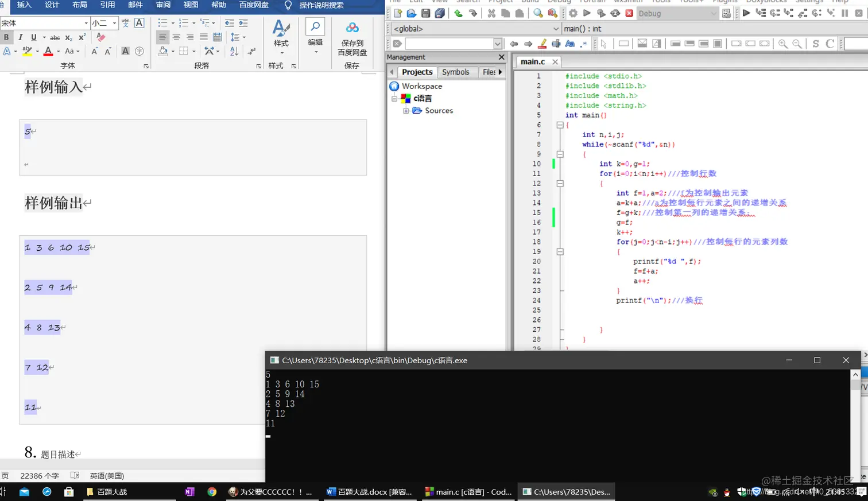The image size is (868, 501).
Task: Save file in Code::Blocks toolbar
Action: point(425,13)
